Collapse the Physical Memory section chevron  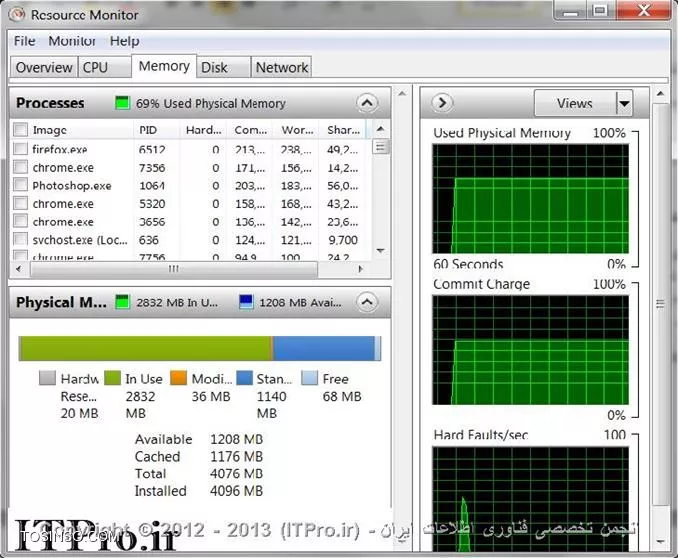(x=367, y=302)
